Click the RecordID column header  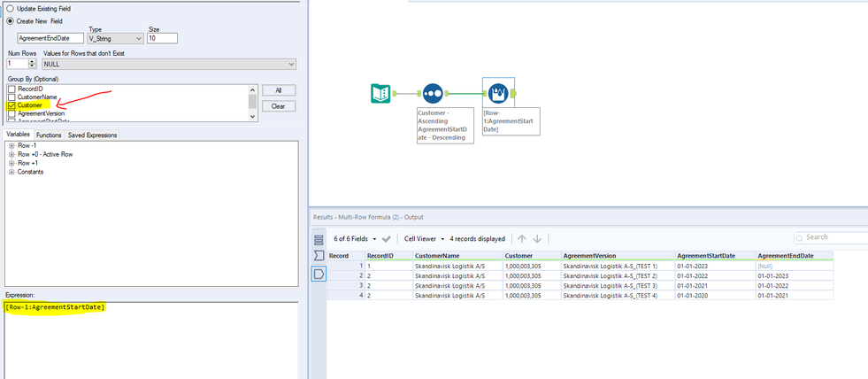tap(388, 255)
